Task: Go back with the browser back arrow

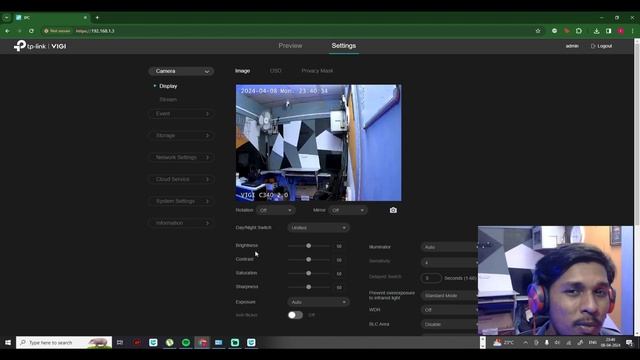Action: 7,31
